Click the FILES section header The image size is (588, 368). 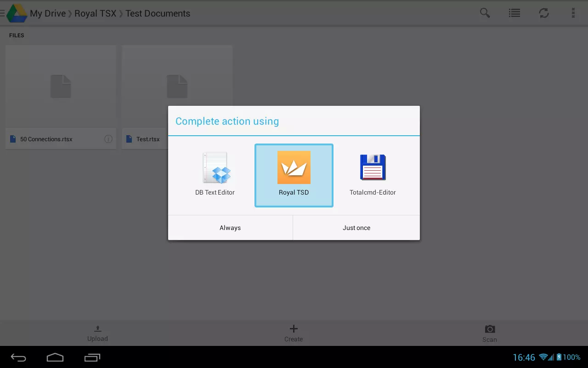pyautogui.click(x=17, y=35)
